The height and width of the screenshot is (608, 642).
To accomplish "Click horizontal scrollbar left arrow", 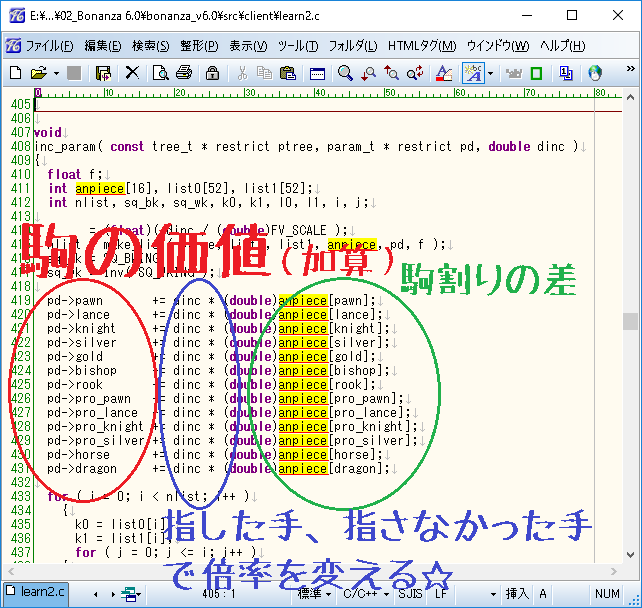I will point(11,571).
